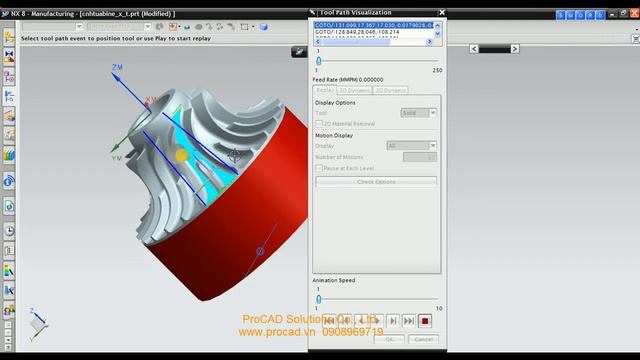Open the Constraint Navigator sidebar icon
The image size is (640, 360).
pyautogui.click(x=9, y=57)
